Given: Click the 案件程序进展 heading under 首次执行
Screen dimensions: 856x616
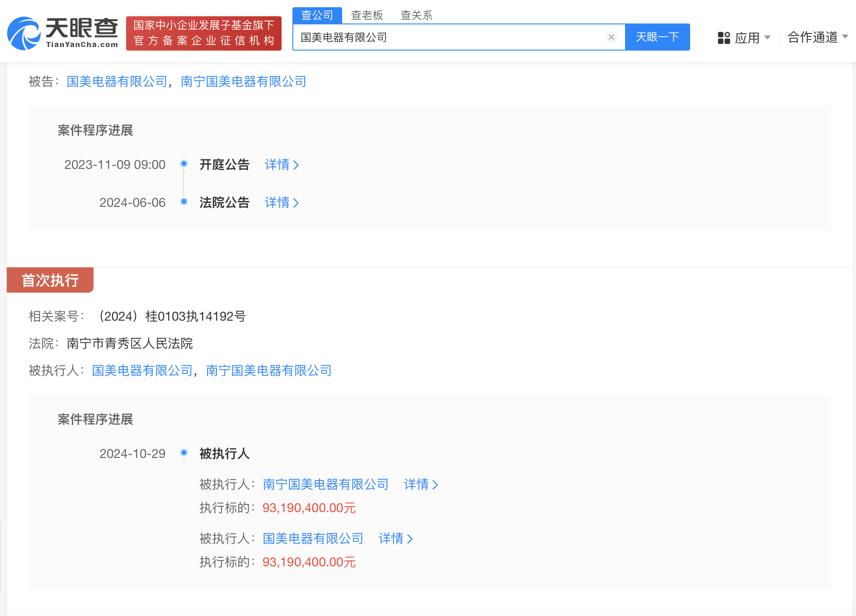Looking at the screenshot, I should click(x=95, y=419).
